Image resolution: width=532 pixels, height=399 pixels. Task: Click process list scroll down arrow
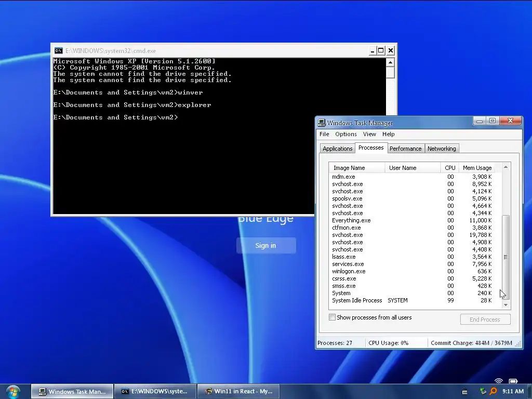(506, 304)
